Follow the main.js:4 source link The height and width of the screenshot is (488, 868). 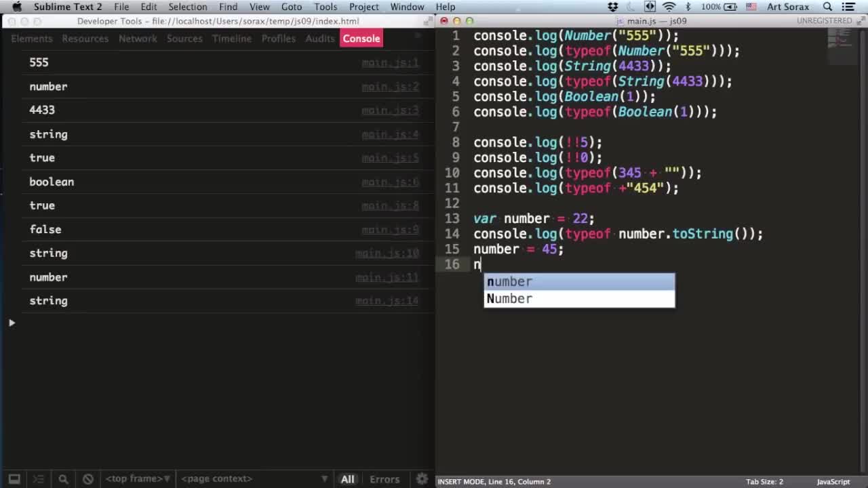coord(390,134)
